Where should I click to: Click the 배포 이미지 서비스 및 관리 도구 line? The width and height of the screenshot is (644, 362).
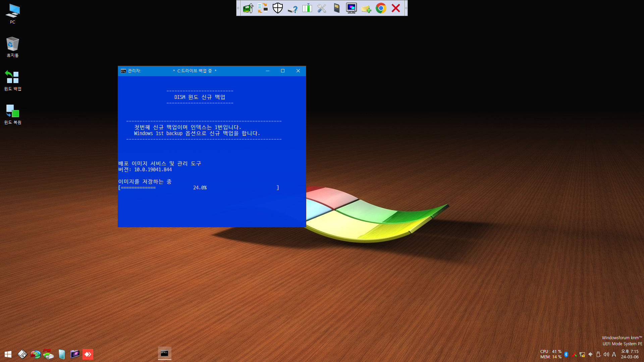[160, 164]
